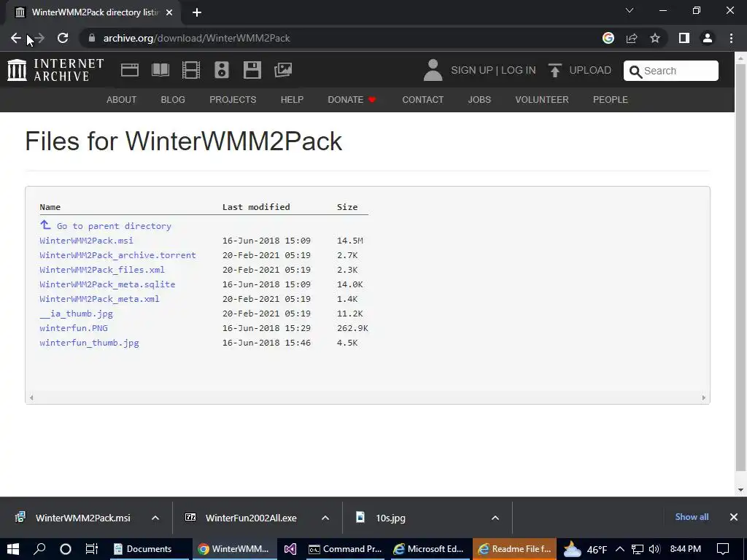The width and height of the screenshot is (747, 560).
Task: Open the Web archive icon
Action: (x=130, y=70)
